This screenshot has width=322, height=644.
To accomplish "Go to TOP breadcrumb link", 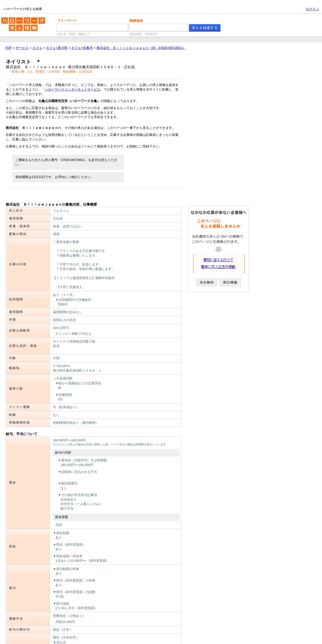I will pyautogui.click(x=8, y=48).
